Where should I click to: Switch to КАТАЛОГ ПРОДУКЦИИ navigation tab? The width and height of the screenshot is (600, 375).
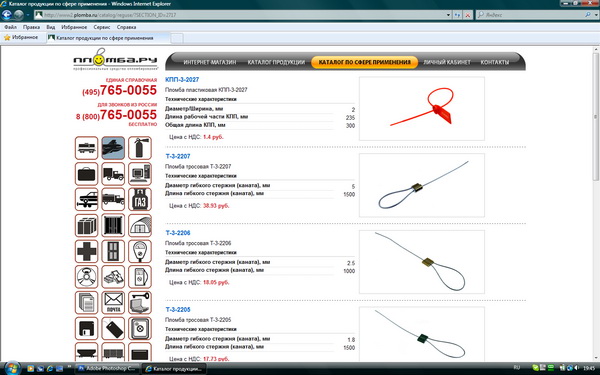pos(276,62)
